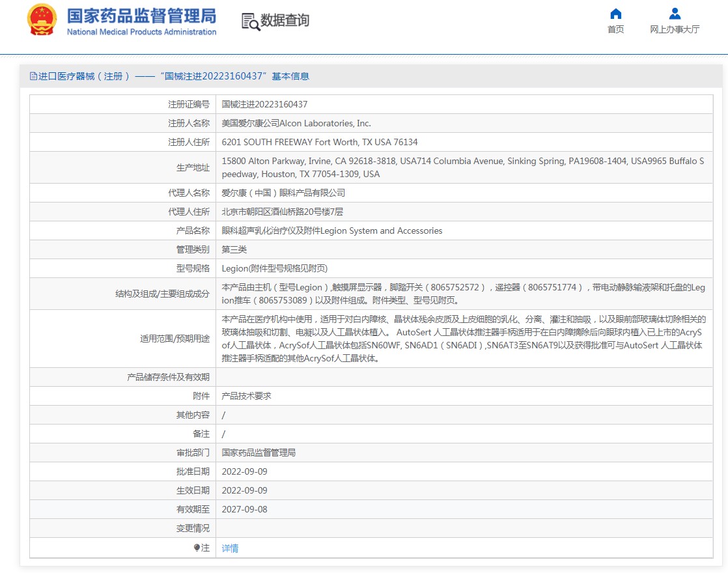Click the 其他内容 label
The image size is (728, 573).
point(193,415)
